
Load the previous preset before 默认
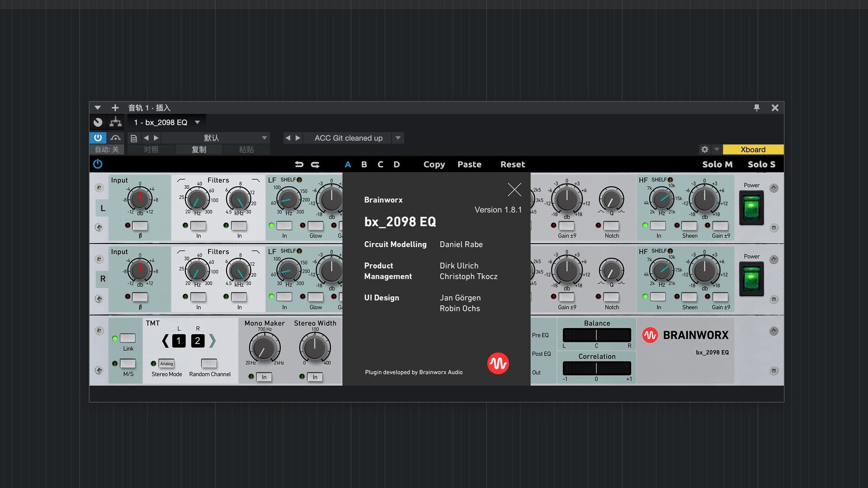coord(146,138)
